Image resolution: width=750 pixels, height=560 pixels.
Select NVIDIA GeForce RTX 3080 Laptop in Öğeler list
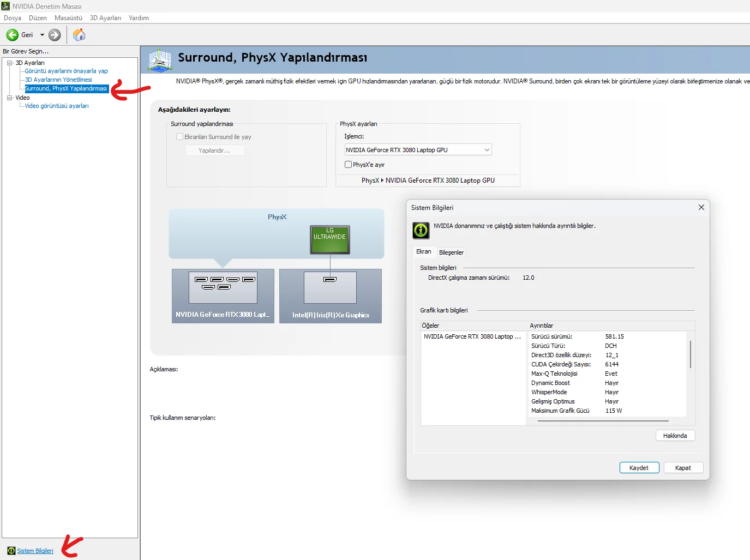tap(472, 336)
